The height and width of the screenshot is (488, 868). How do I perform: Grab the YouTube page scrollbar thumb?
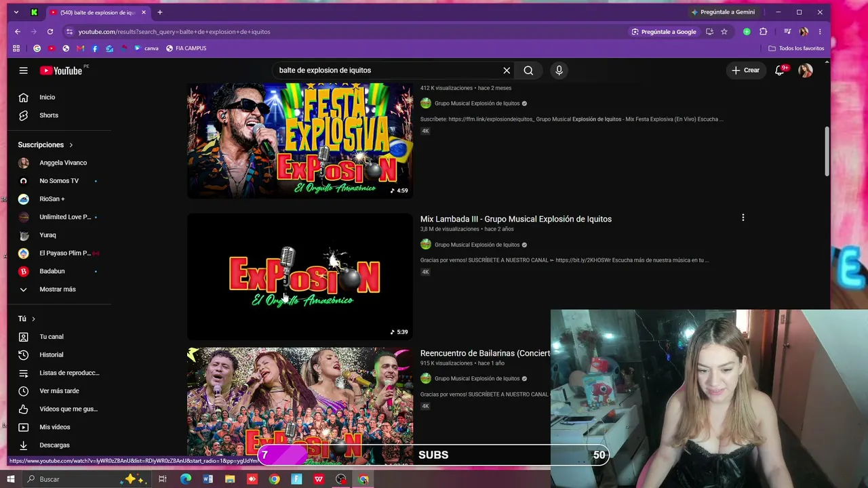point(827,152)
